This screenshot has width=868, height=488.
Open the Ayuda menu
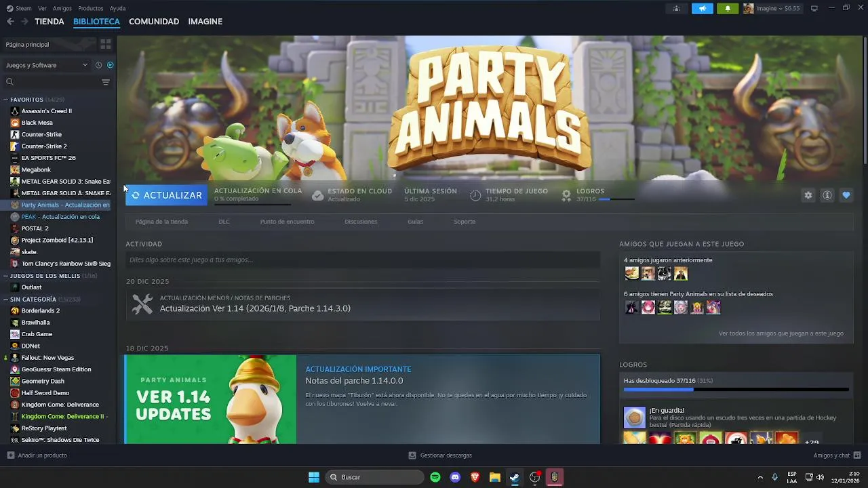click(x=117, y=8)
